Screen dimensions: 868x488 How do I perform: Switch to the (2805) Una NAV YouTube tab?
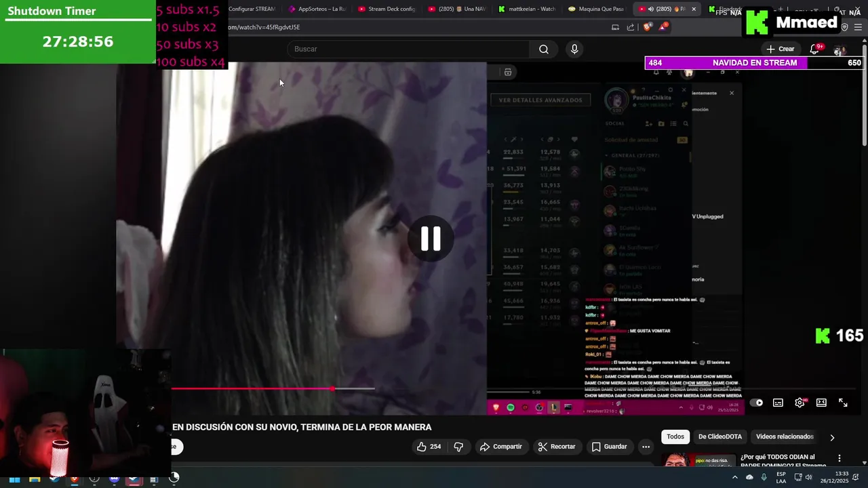tap(458, 9)
